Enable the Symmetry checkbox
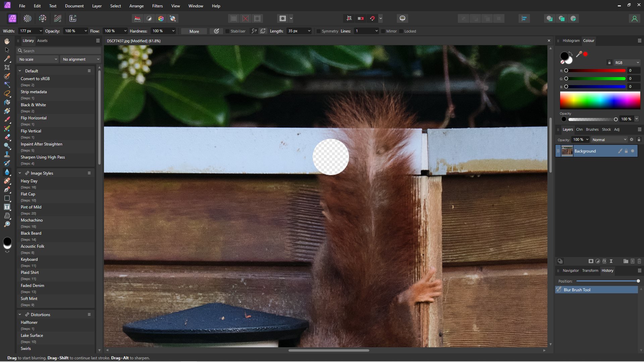The height and width of the screenshot is (362, 644). tap(318, 31)
